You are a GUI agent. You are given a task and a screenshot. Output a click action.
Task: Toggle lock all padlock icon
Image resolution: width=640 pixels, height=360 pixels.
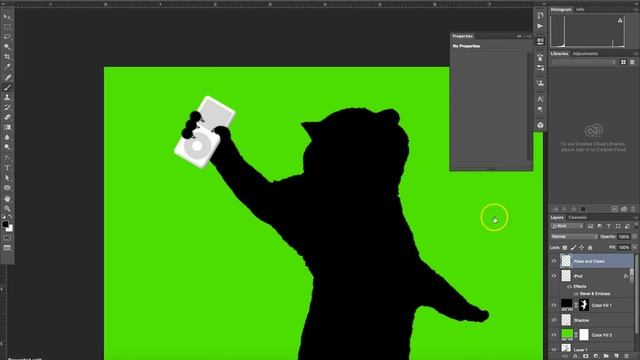(590, 247)
